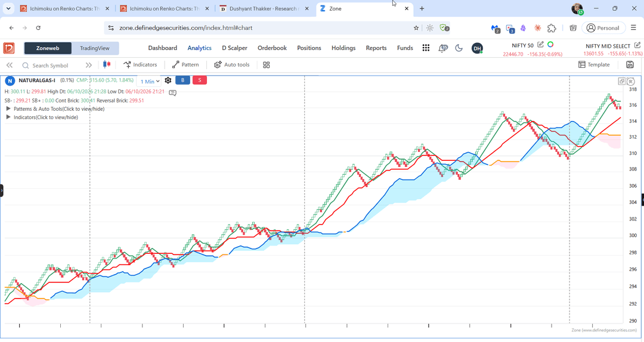
Task: Switch to the TradingView chart mode
Action: [x=95, y=48]
